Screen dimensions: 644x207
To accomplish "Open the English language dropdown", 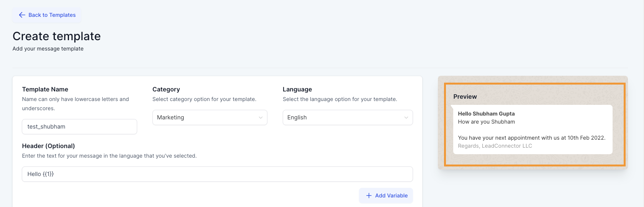I will (x=348, y=117).
